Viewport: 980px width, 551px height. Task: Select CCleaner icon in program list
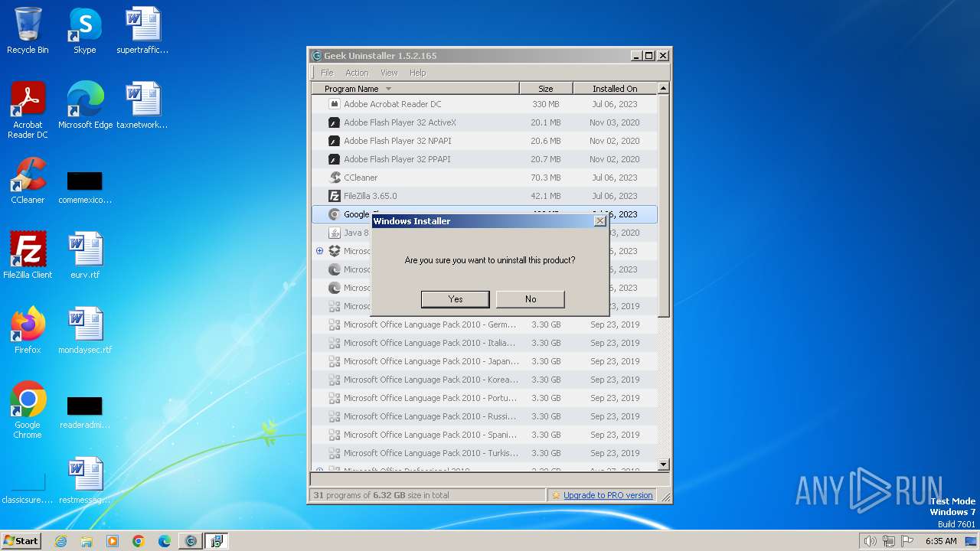coord(334,178)
